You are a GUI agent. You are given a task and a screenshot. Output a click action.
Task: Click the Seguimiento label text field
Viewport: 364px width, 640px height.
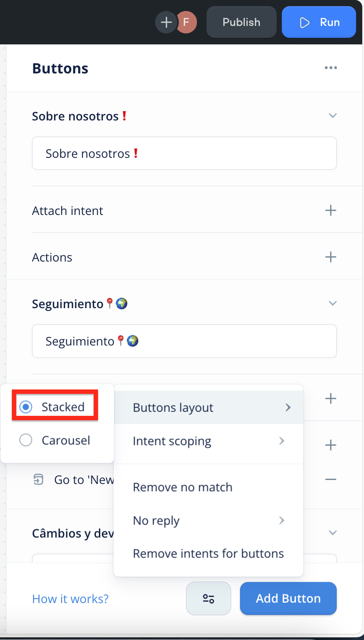(x=184, y=341)
